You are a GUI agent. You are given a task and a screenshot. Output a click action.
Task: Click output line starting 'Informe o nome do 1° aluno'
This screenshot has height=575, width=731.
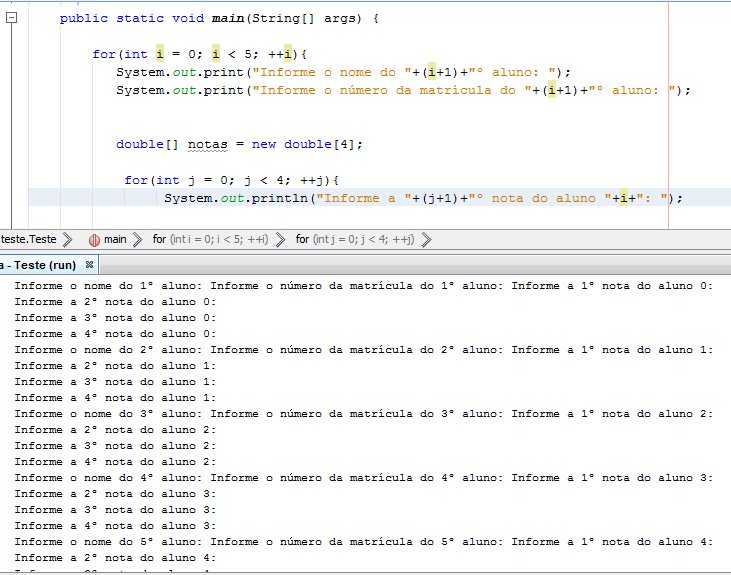tap(364, 286)
